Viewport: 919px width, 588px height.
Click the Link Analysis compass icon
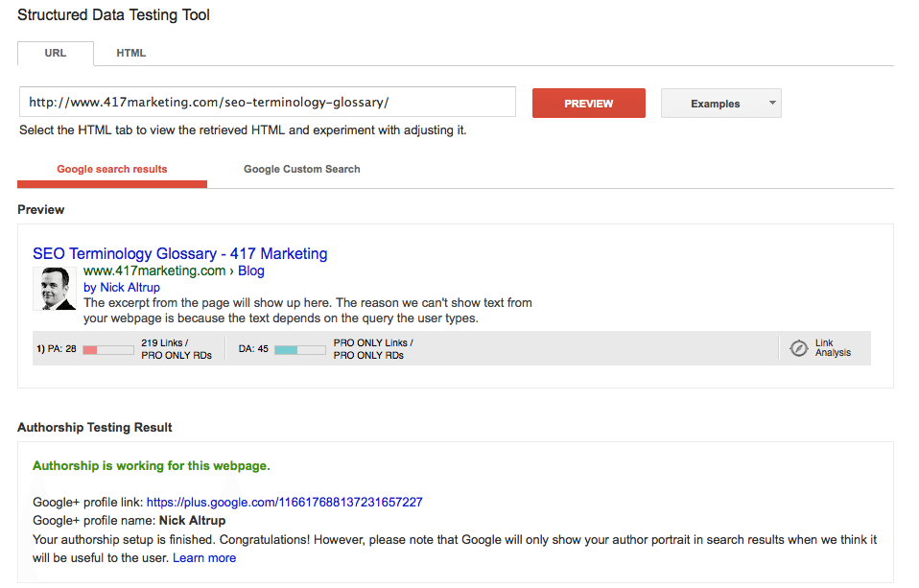pyautogui.click(x=798, y=348)
